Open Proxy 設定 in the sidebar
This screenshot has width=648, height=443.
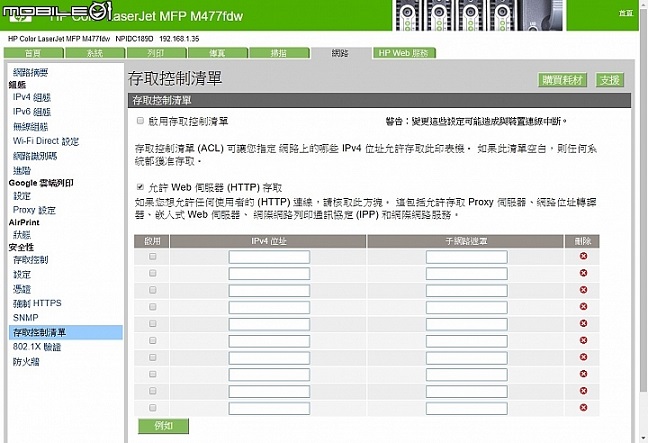[34, 210]
